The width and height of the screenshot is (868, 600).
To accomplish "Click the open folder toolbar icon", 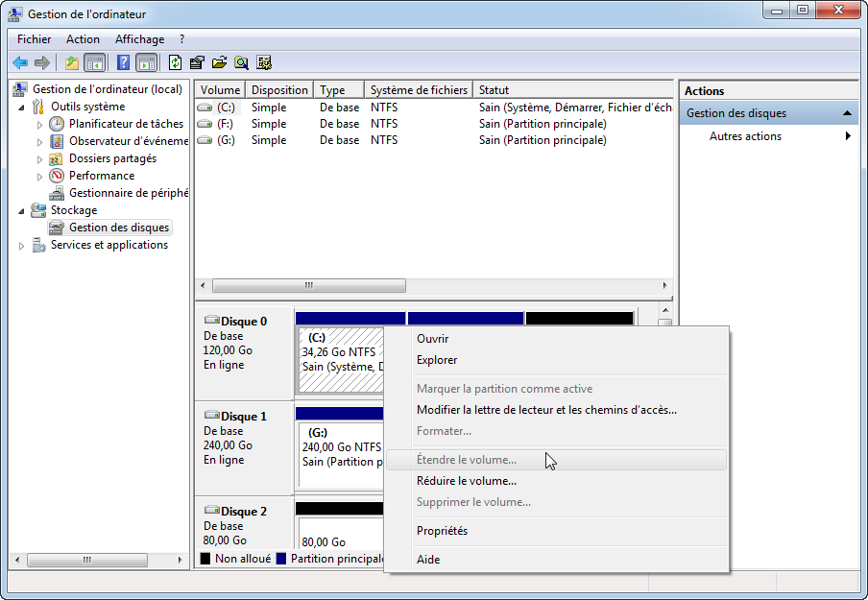I will 219,62.
